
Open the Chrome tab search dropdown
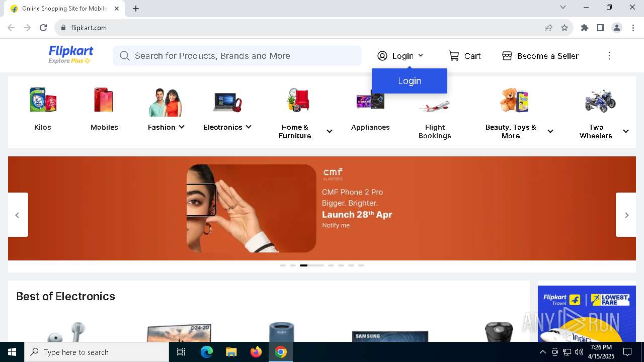tap(563, 7)
